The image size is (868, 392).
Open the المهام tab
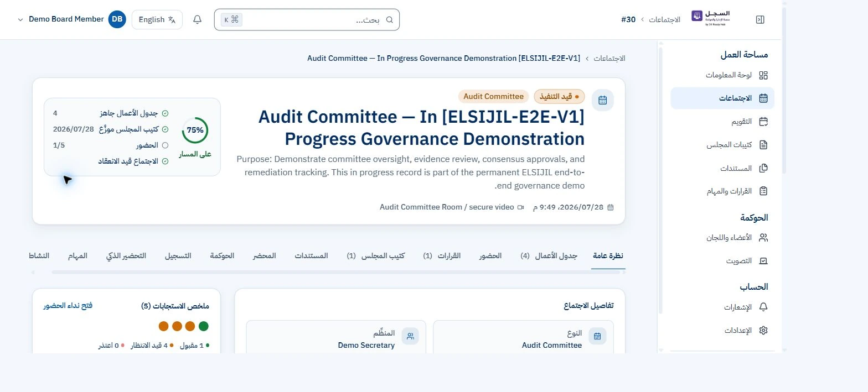point(78,256)
